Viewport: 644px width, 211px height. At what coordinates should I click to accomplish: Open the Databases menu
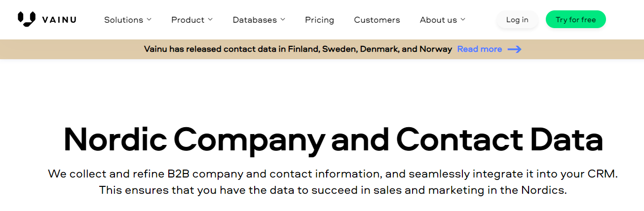coord(259,20)
